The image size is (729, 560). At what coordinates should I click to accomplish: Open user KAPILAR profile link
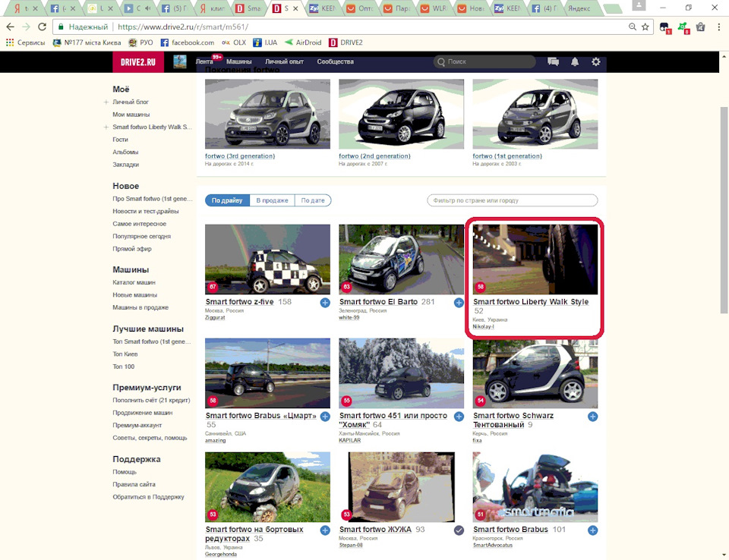tap(349, 440)
